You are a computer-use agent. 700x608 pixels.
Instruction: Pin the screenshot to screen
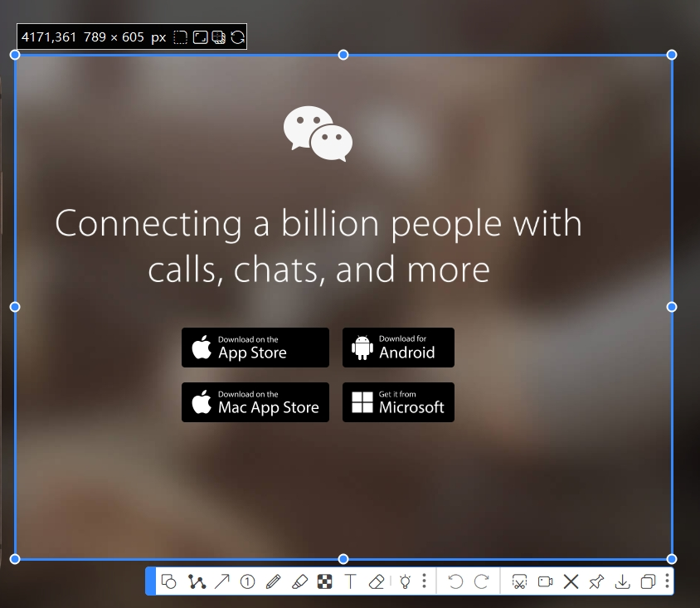point(596,581)
